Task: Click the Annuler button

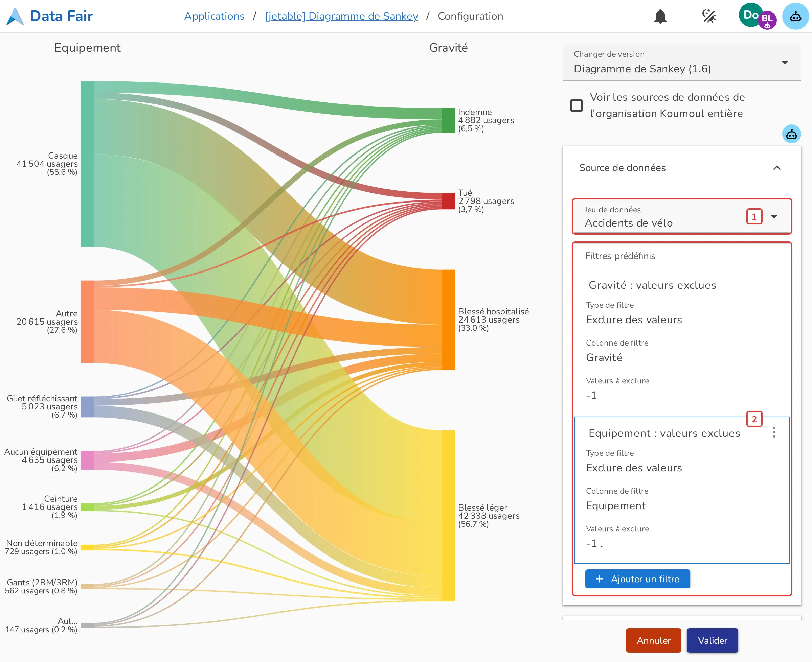Action: (x=653, y=640)
